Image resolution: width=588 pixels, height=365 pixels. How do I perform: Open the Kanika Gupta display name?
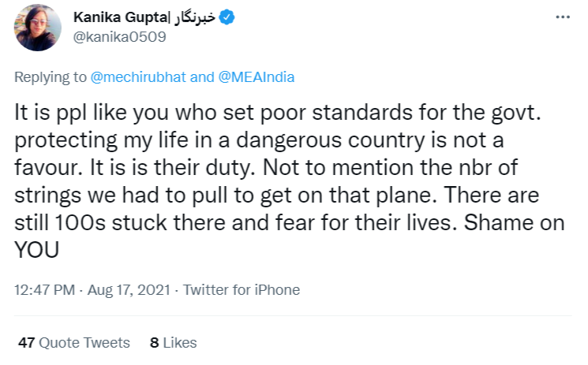click(121, 17)
